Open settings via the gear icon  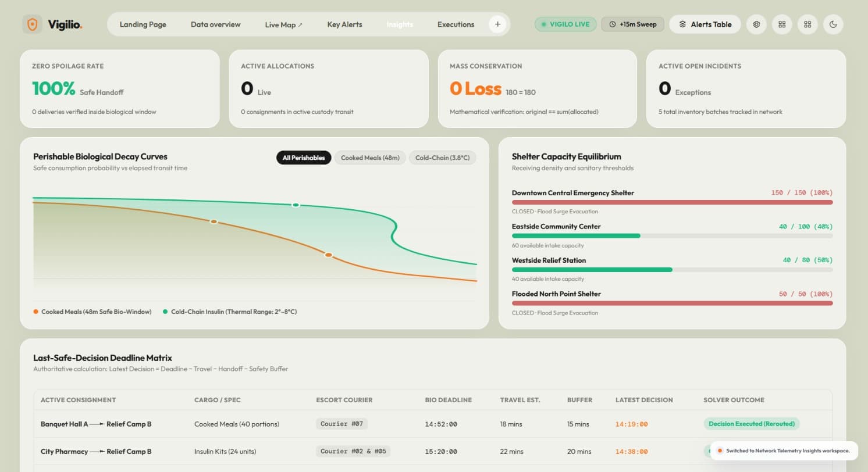click(x=756, y=24)
